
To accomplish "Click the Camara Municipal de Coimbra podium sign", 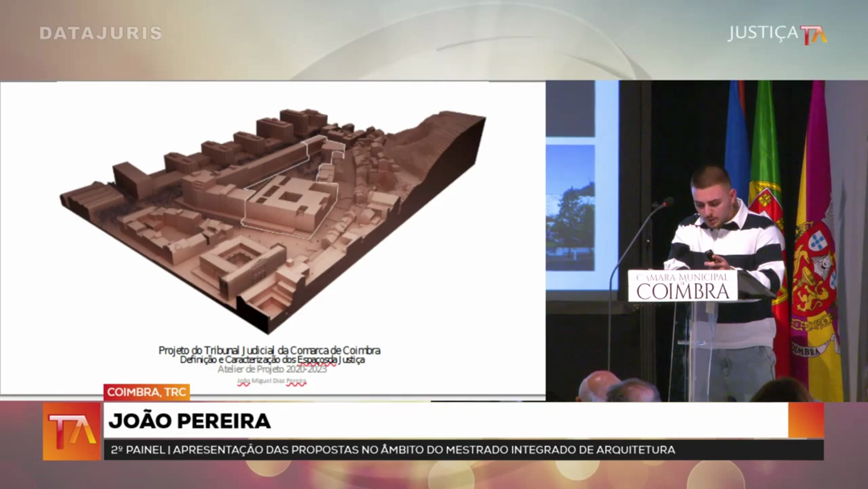I will point(682,286).
